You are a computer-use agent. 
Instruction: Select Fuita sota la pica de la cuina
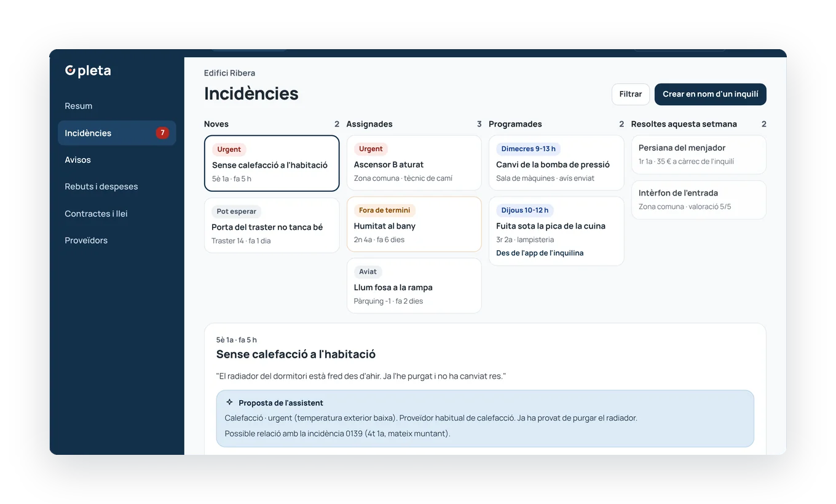[x=556, y=231]
